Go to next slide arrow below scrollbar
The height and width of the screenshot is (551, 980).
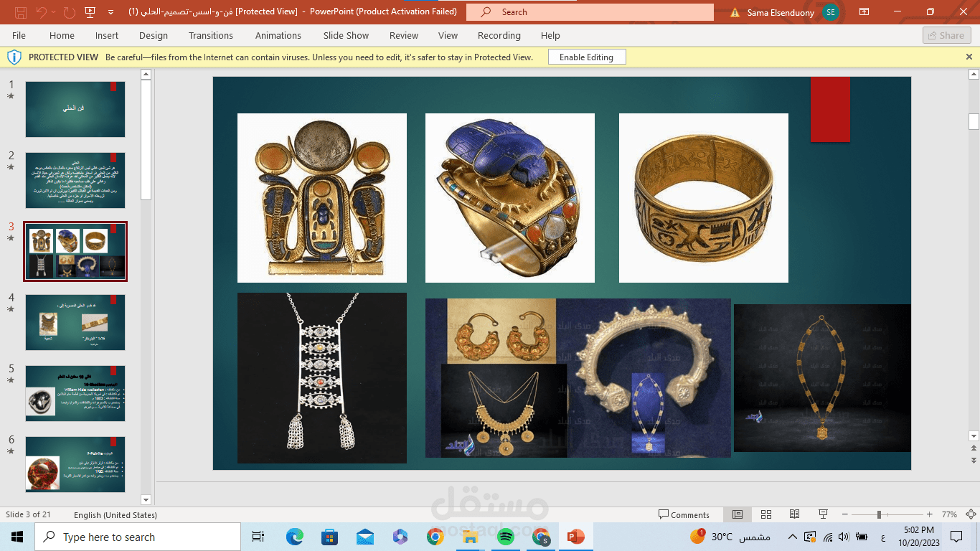coord(974,460)
